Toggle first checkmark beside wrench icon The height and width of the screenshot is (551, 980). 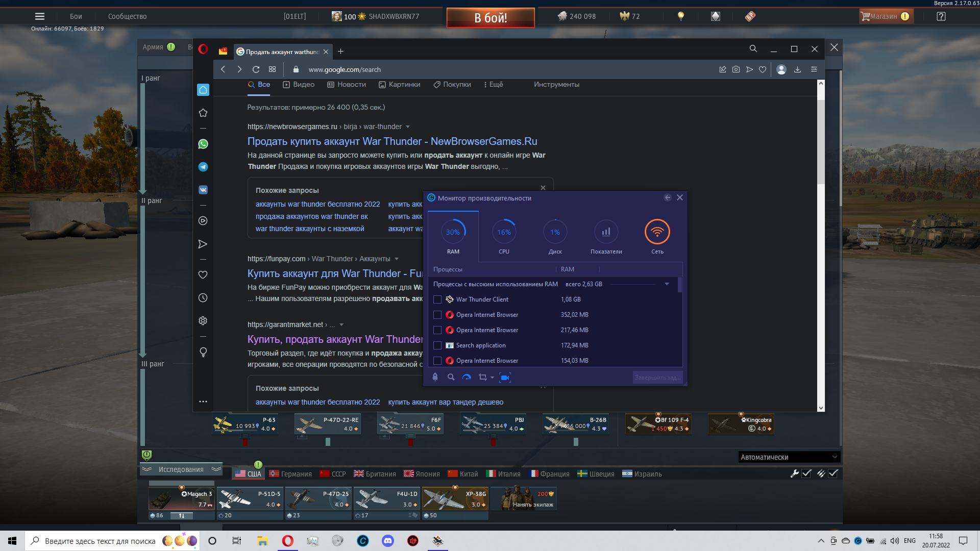coord(806,473)
